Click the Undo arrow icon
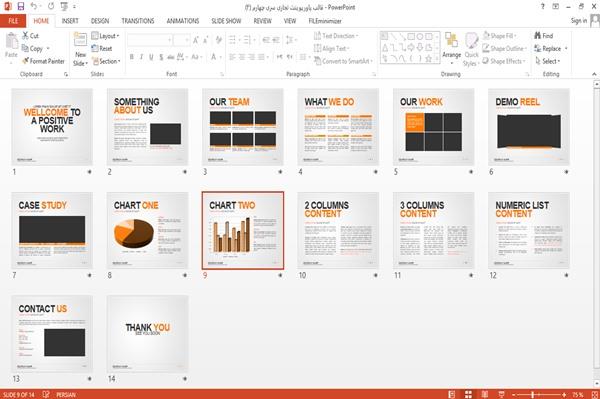The height and width of the screenshot is (399, 600). [x=34, y=7]
